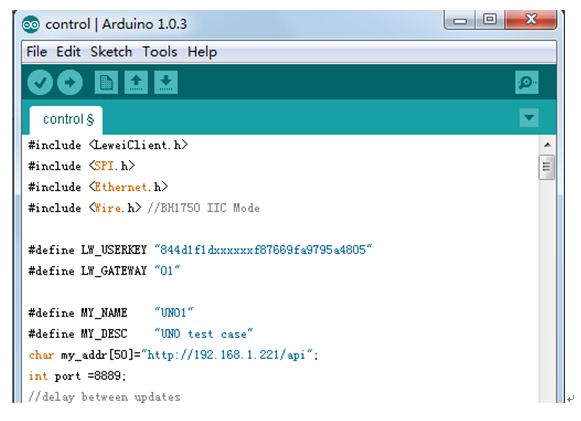This screenshot has height=421, width=581.
Task: Click the MY_NAME "UNO1" value
Action: point(174,312)
